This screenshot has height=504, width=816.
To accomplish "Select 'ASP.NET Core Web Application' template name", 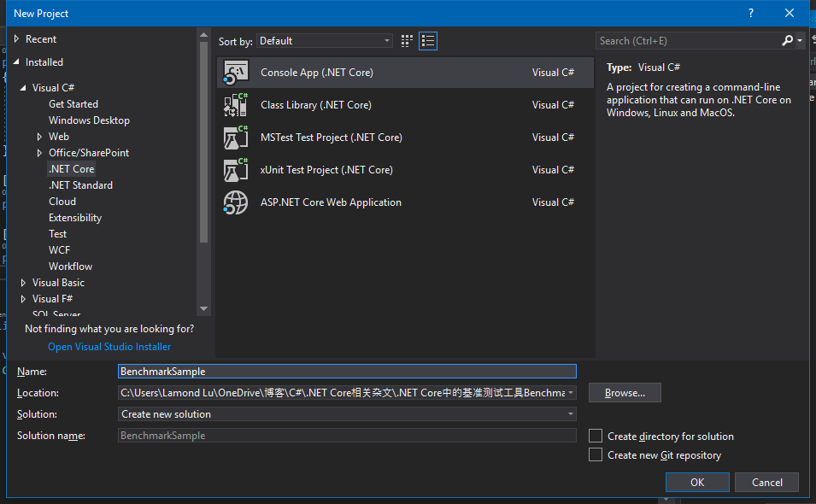I will pos(331,202).
